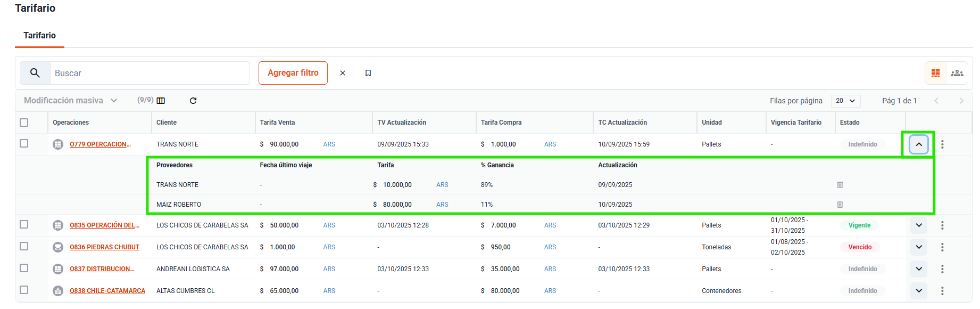
Task: Delete provider TRANS NORTE with trash icon
Action: click(x=840, y=185)
